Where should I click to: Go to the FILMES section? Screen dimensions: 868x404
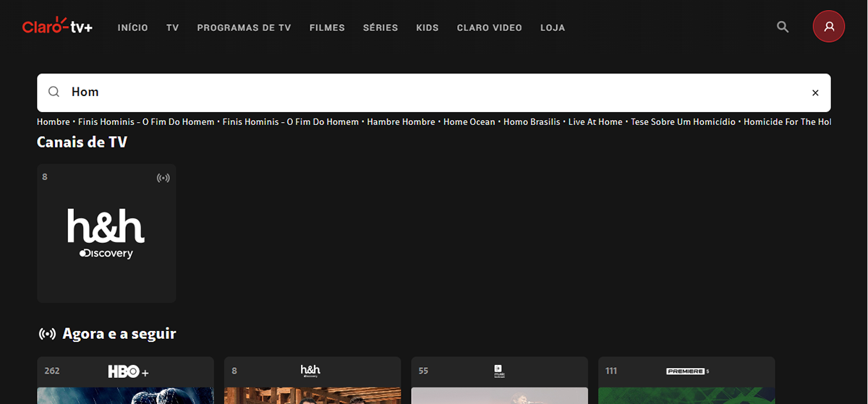[327, 27]
